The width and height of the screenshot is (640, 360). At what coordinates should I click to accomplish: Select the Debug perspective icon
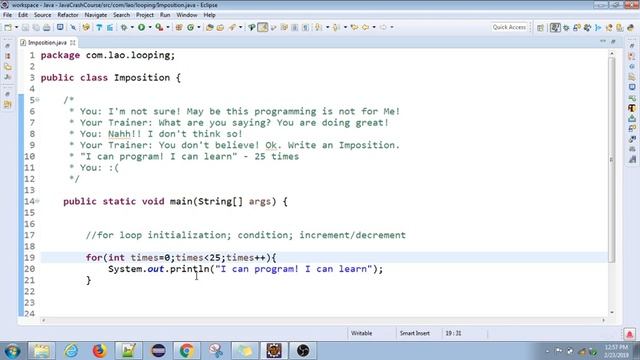(x=566, y=28)
